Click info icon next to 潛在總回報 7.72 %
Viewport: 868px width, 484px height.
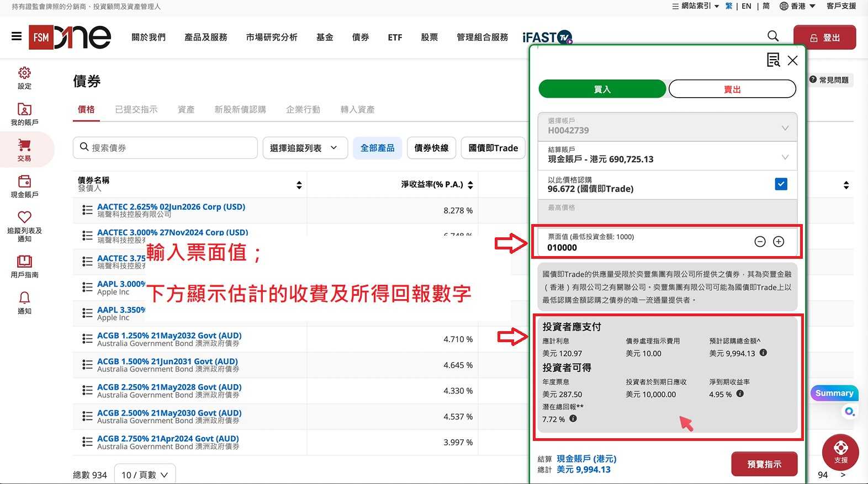[x=573, y=418]
